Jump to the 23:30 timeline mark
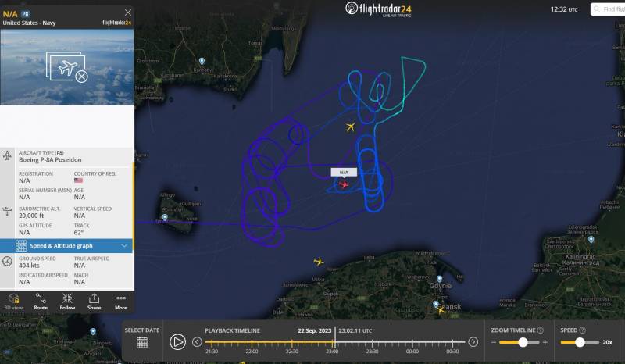The image size is (625, 364). (372, 352)
